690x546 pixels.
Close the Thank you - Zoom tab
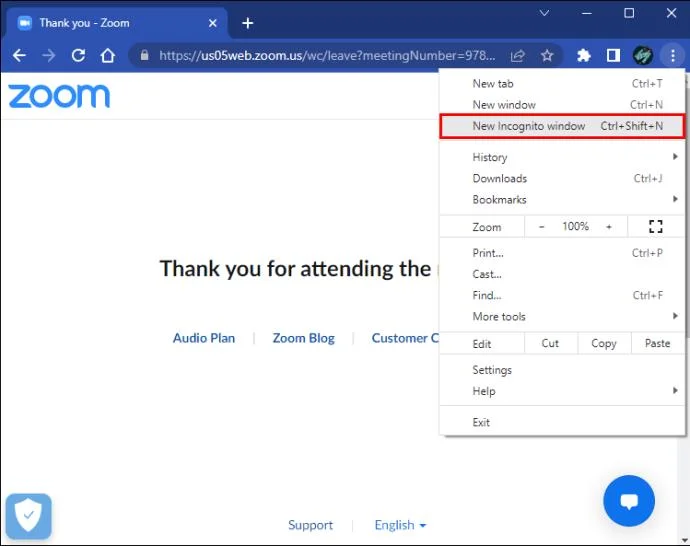point(213,23)
